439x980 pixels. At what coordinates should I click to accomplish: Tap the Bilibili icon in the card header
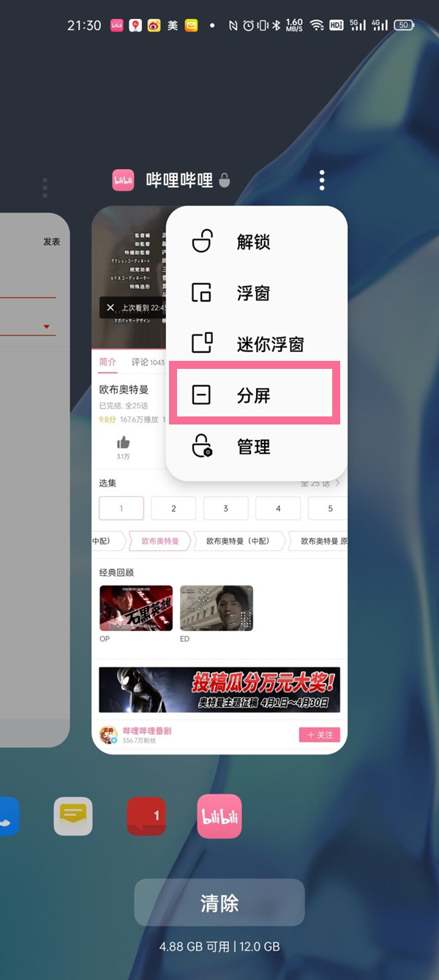tap(123, 180)
